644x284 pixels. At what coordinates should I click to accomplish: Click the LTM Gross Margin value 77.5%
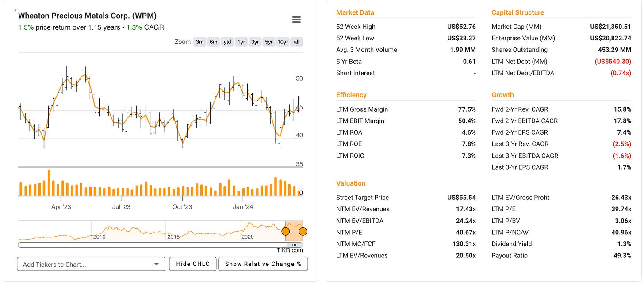467,109
